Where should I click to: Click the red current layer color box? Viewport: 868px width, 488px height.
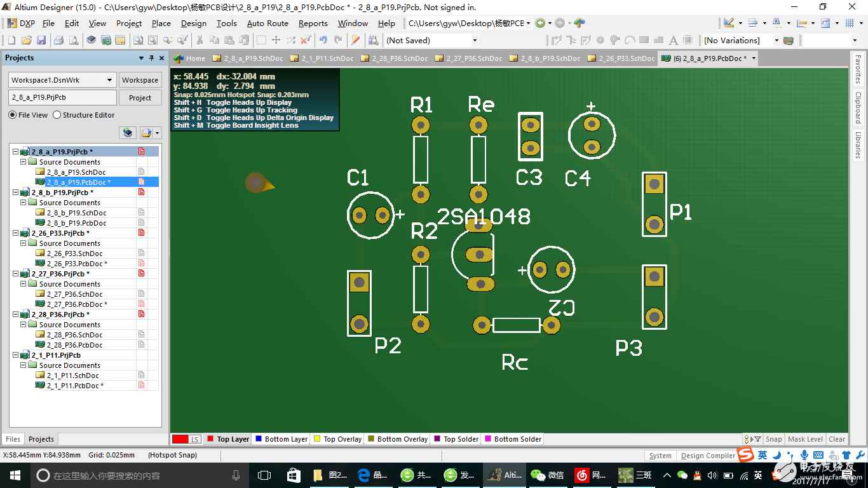[180, 439]
